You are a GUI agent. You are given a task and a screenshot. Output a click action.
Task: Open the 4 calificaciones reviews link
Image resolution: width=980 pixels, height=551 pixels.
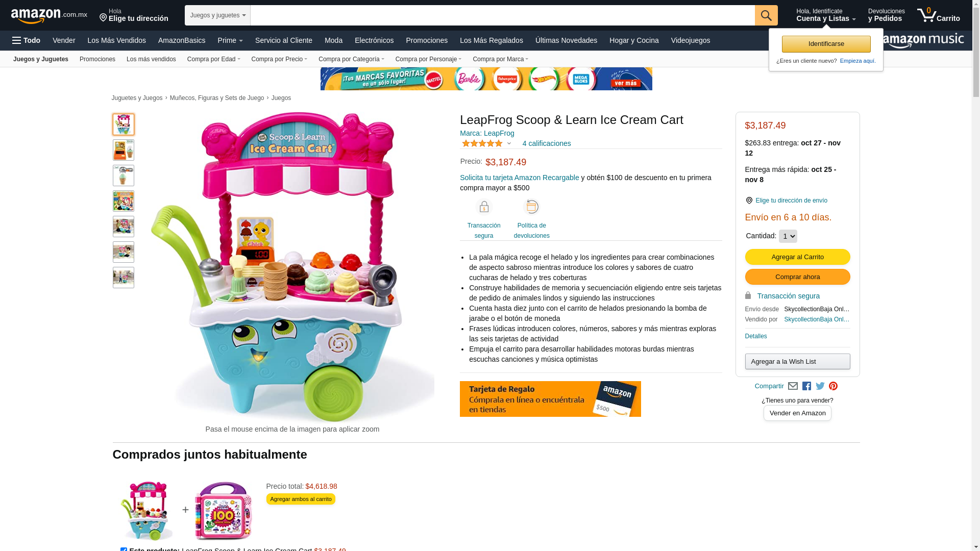click(x=547, y=143)
